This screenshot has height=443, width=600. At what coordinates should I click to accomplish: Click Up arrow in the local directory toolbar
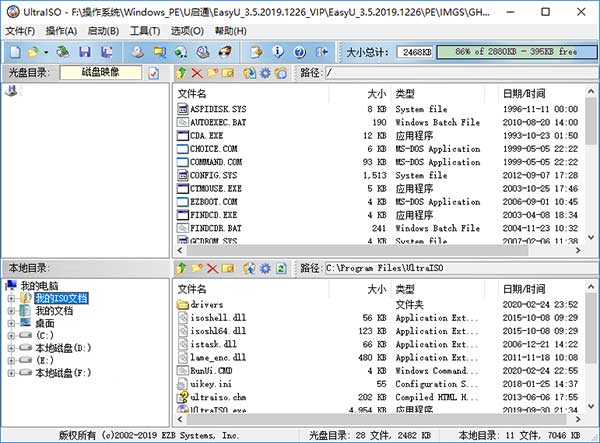(181, 268)
